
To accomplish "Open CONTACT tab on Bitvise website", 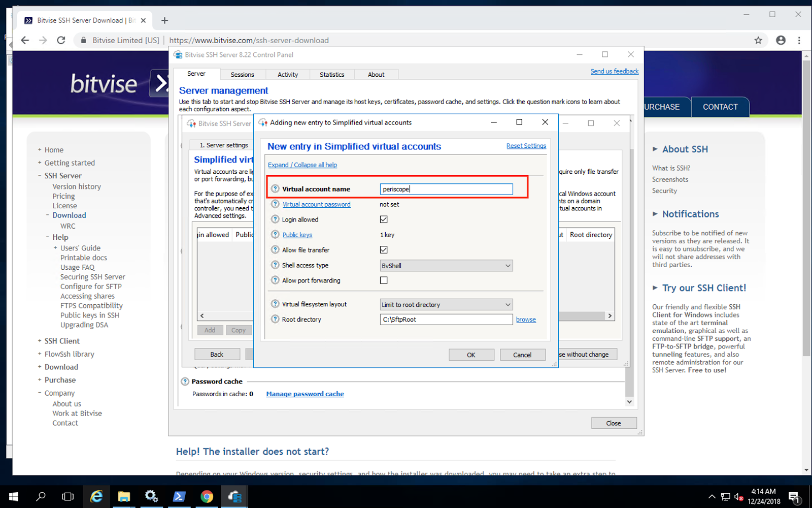I will click(x=720, y=107).
